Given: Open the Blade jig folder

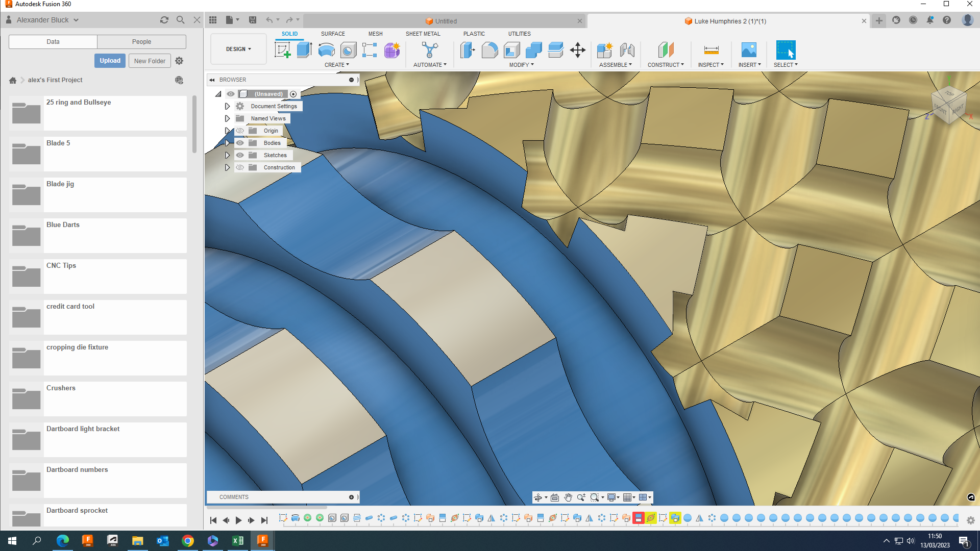Looking at the screenshot, I should coord(98,195).
